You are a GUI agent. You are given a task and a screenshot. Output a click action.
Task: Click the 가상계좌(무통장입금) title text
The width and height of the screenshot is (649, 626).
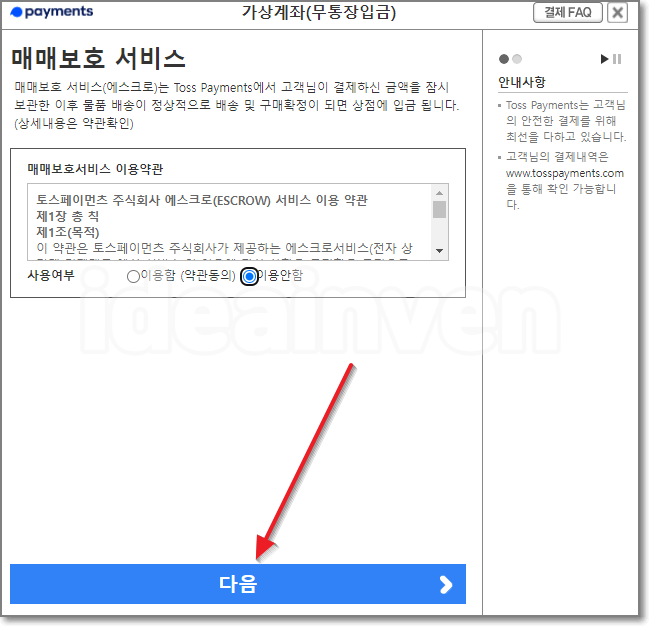(319, 12)
